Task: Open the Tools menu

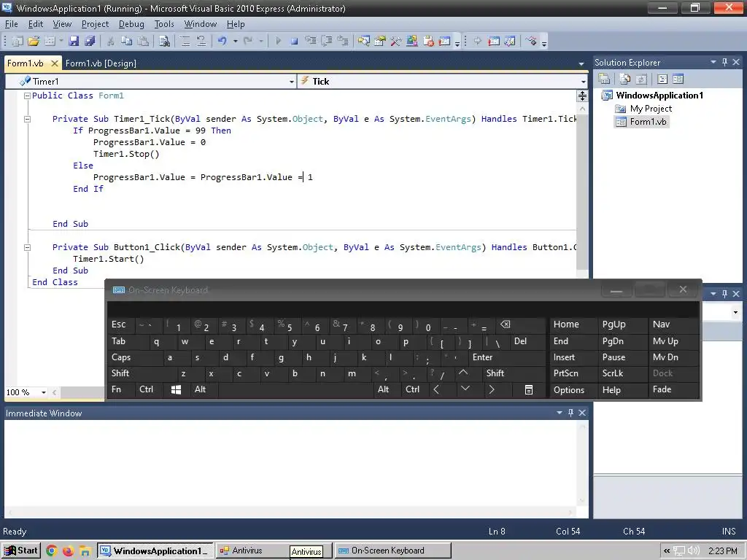Action: 164,24
